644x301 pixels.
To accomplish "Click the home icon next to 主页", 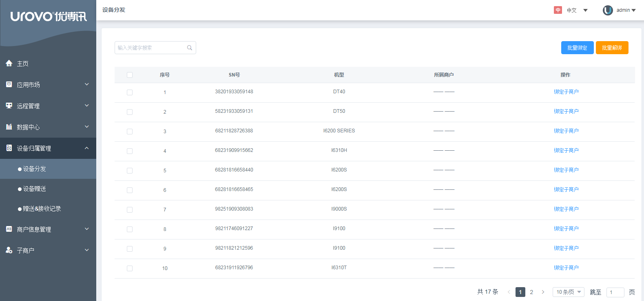I will [9, 64].
